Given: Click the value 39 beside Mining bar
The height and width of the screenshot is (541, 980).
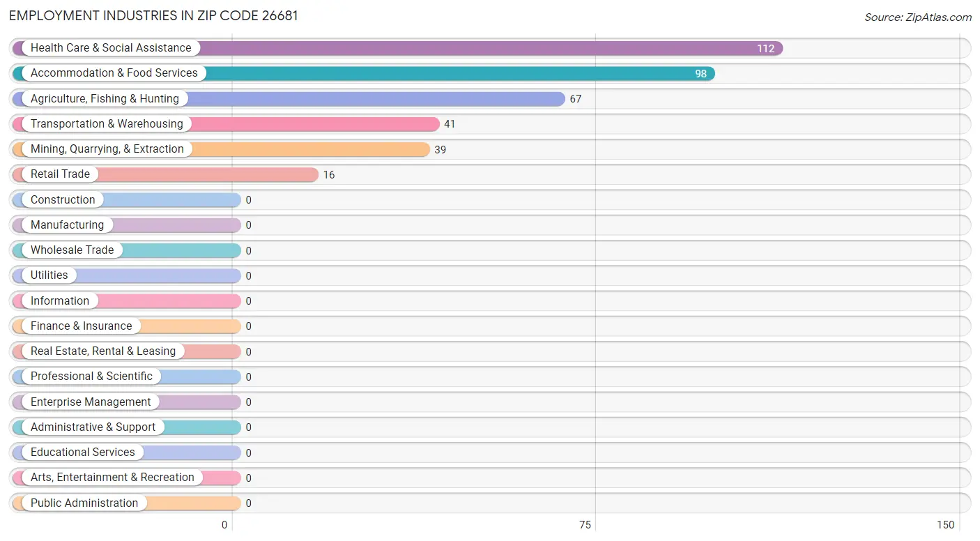Looking at the screenshot, I should coord(440,150).
